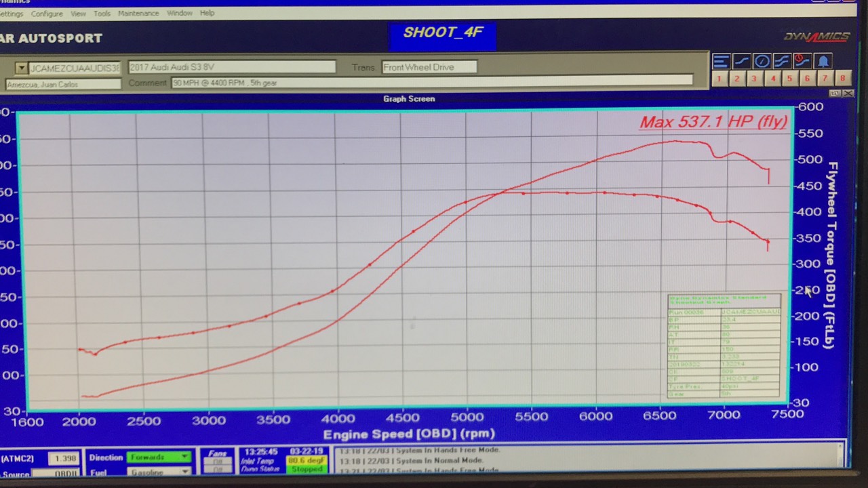Select numbered screen button 7
Screen dimensions: 868x488
(825, 79)
